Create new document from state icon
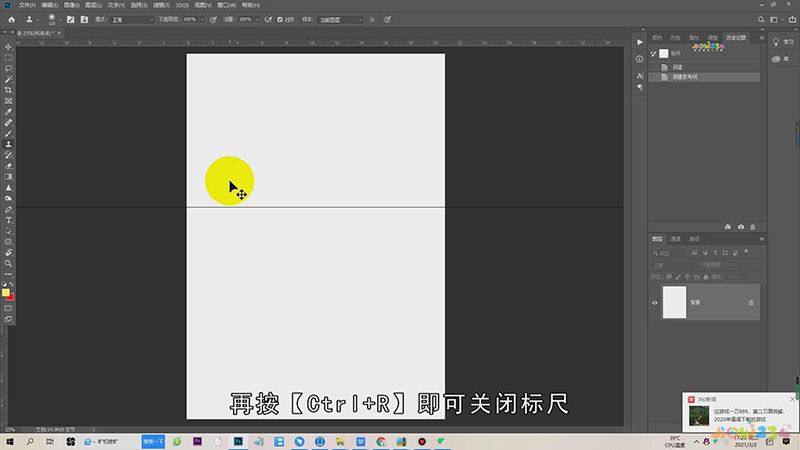Viewport: 800px width, 450px height. (728, 227)
